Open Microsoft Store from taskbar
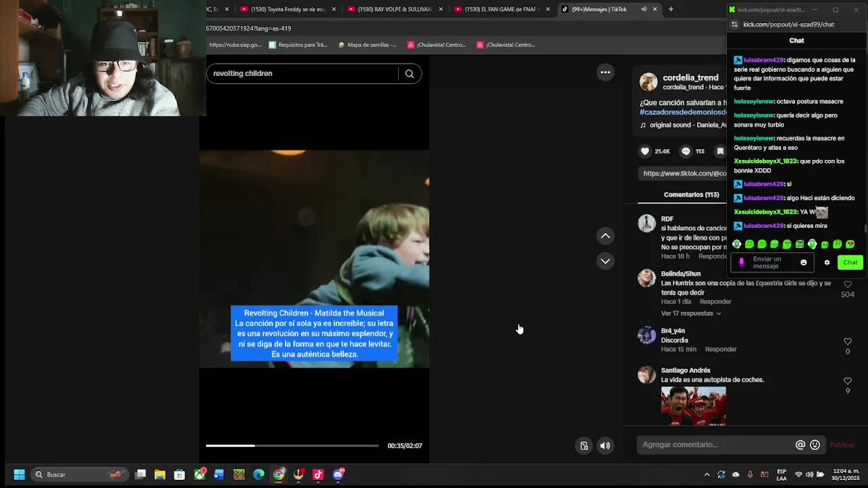The height and width of the screenshot is (488, 868). click(x=180, y=474)
